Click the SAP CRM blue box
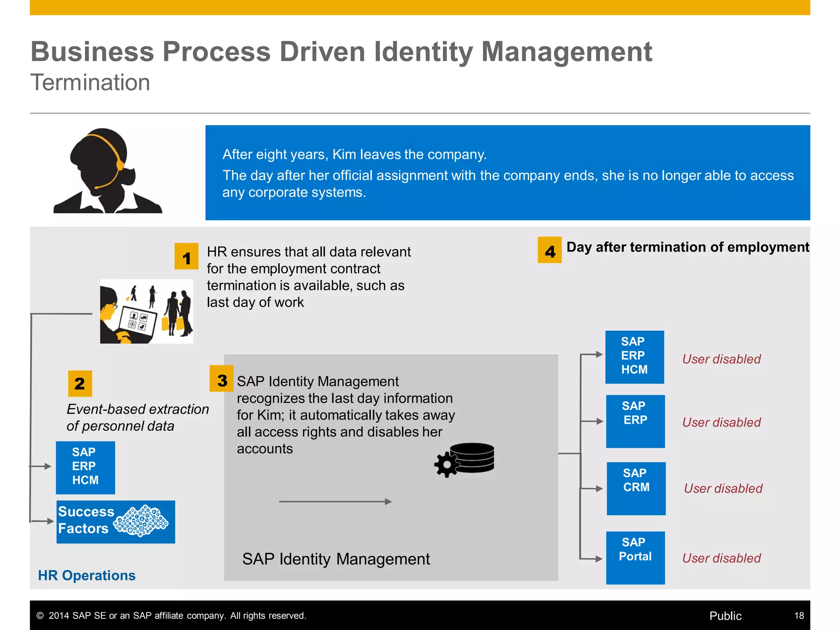The image size is (840, 630). [x=636, y=488]
